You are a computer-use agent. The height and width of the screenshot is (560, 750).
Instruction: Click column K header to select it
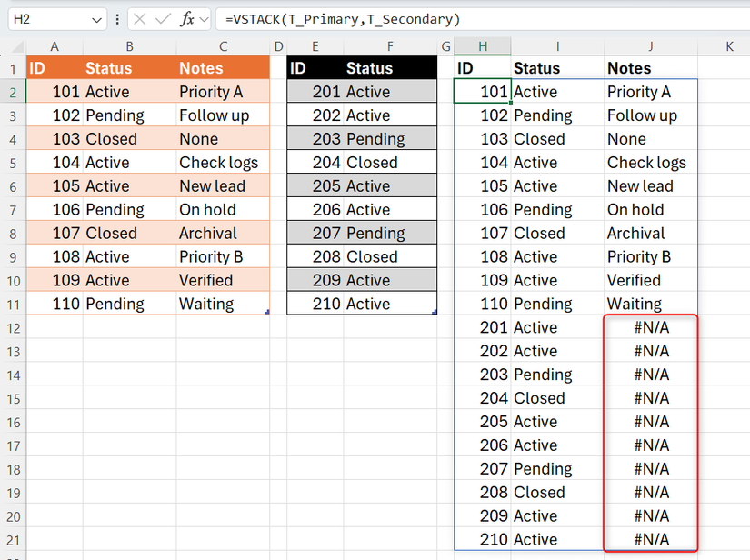point(729,45)
